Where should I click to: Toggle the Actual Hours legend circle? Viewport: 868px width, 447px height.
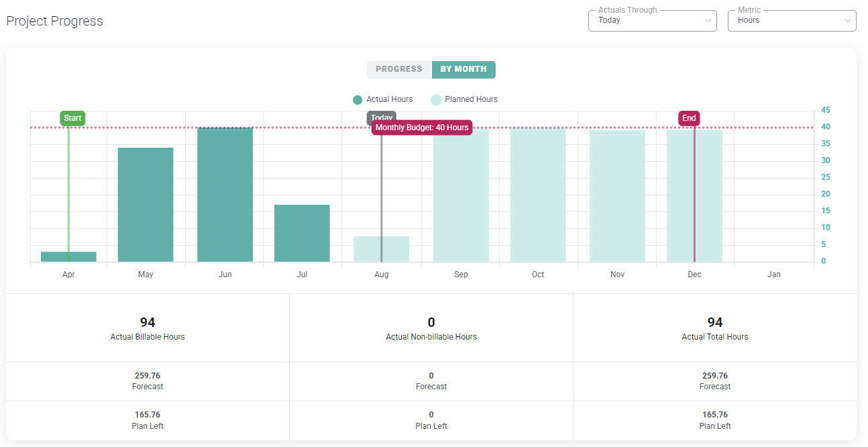(358, 100)
